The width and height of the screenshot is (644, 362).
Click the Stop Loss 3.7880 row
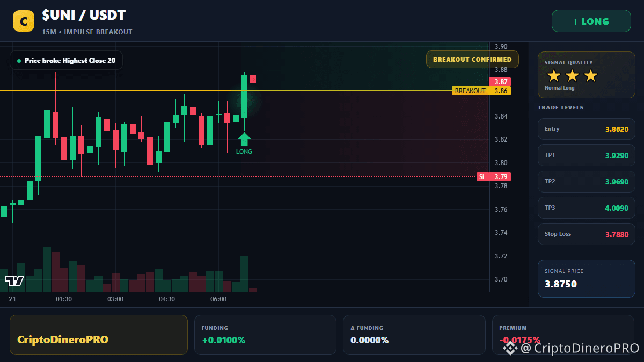(x=587, y=234)
